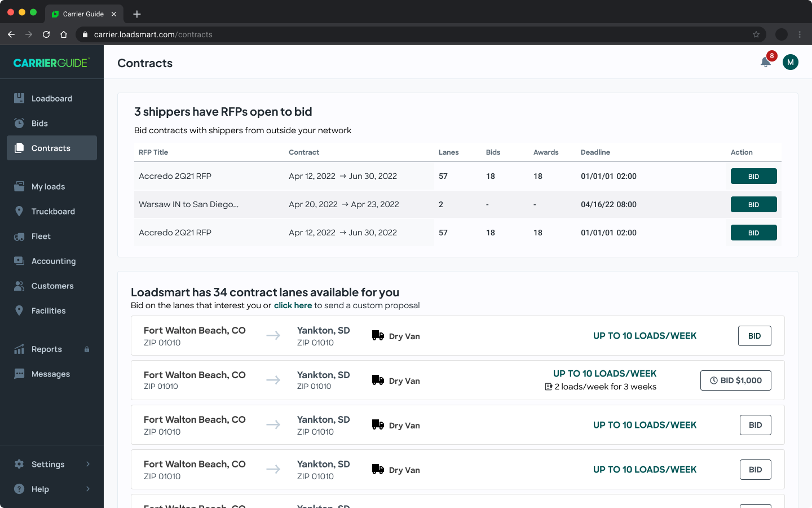This screenshot has height=508, width=812.
Task: Open the Customers menu item
Action: 52,286
